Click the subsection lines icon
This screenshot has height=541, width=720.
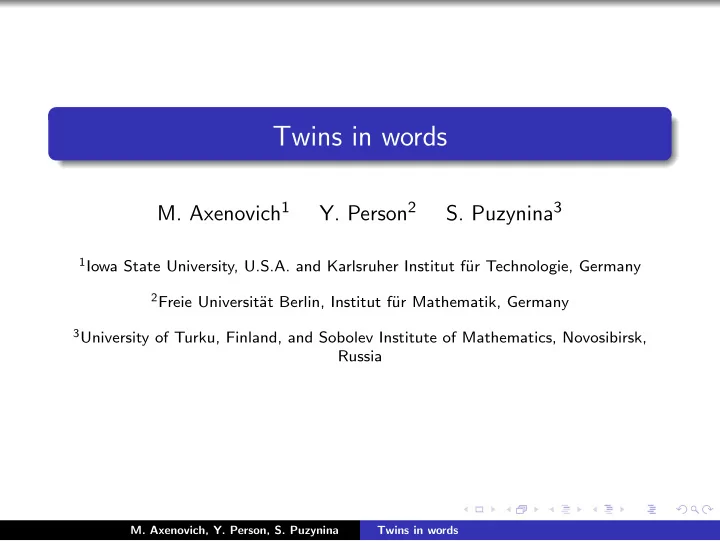(566, 509)
